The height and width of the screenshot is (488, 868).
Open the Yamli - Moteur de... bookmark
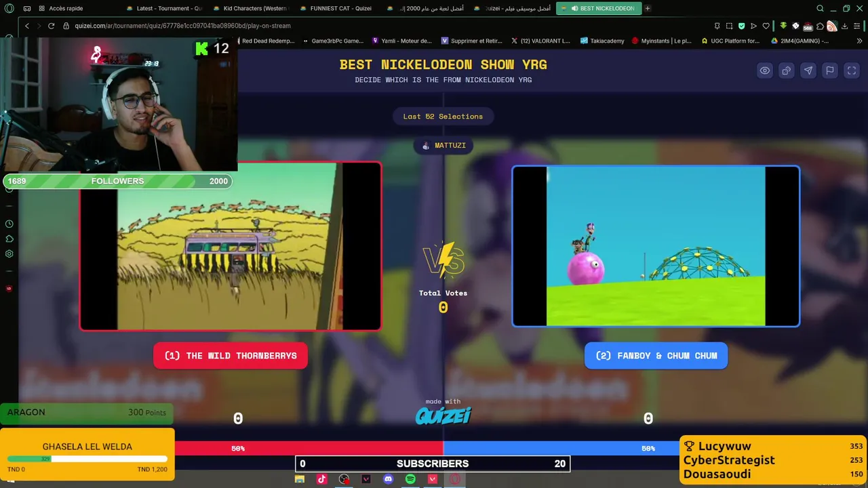coord(402,41)
